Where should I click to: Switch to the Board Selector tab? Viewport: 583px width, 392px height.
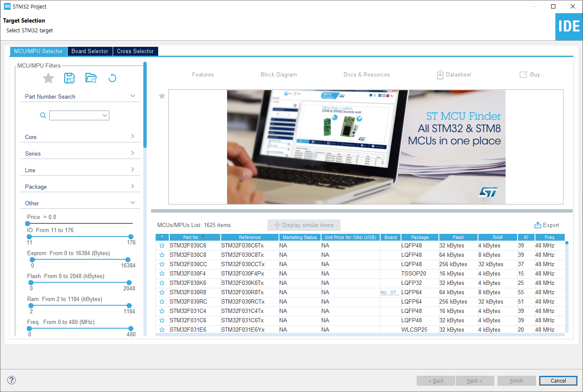point(90,51)
